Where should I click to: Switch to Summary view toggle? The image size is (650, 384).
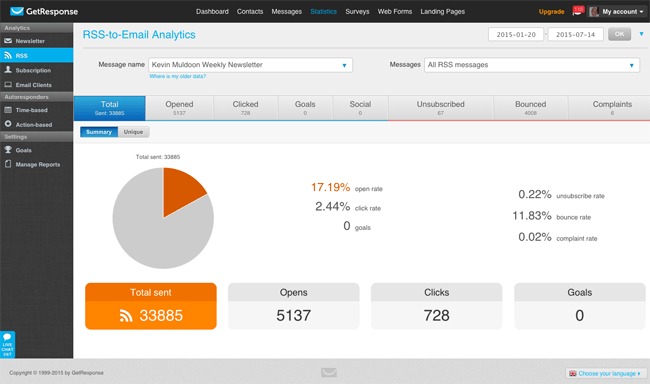pyautogui.click(x=99, y=132)
